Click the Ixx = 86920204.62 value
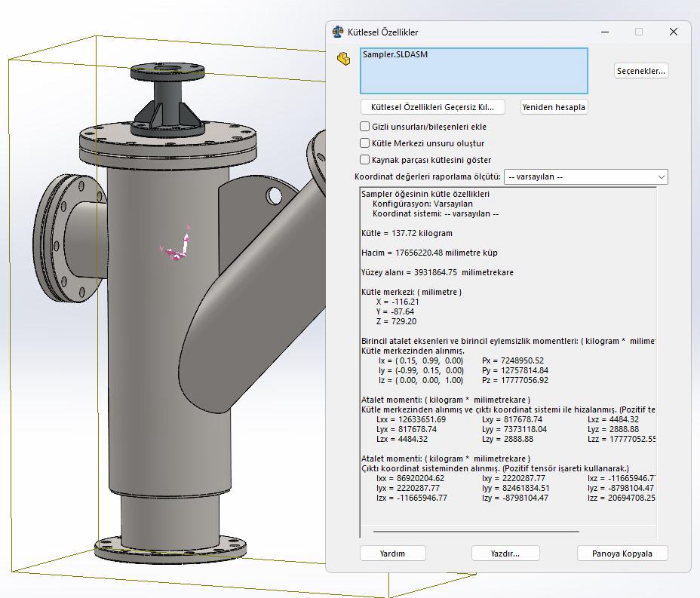 (x=410, y=478)
